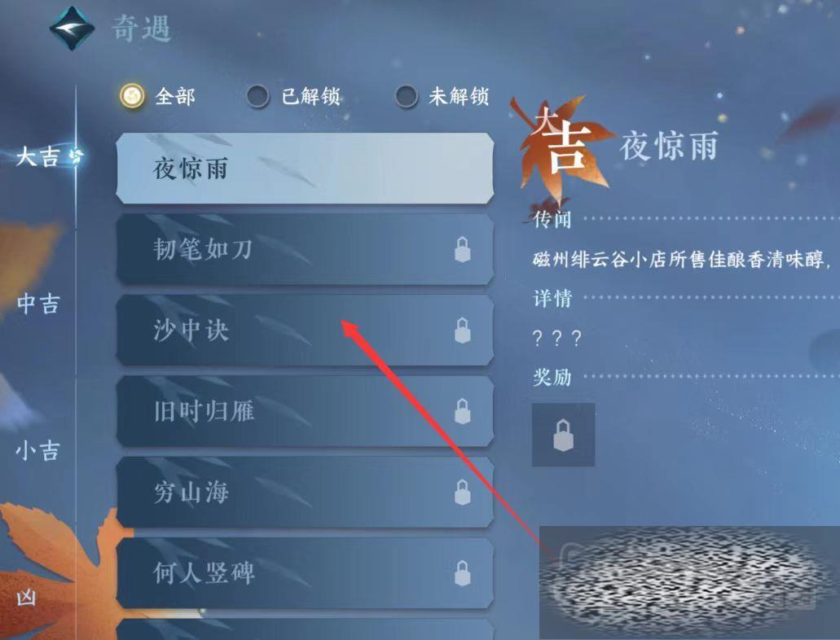This screenshot has height=640, width=840.
Task: Switch to the 凶 category tab
Action: point(27,597)
